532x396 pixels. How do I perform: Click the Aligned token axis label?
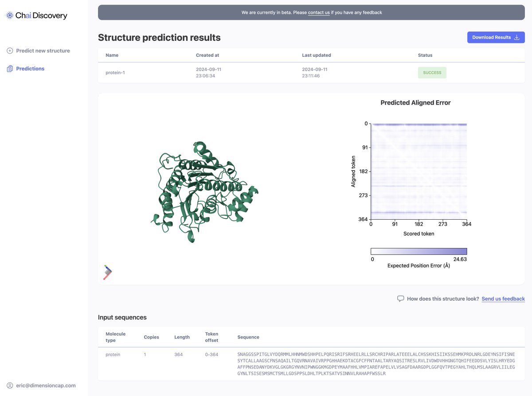pos(354,171)
